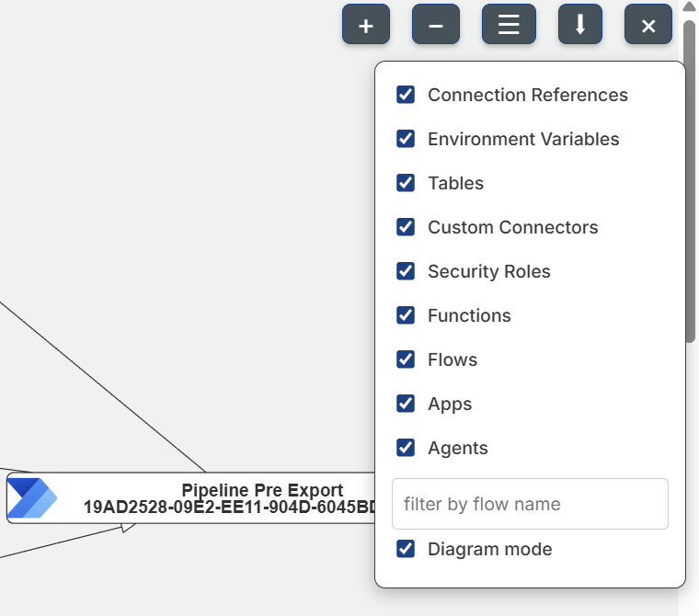Image resolution: width=699 pixels, height=616 pixels.
Task: Toggle the Apps checkbox
Action: tap(406, 404)
